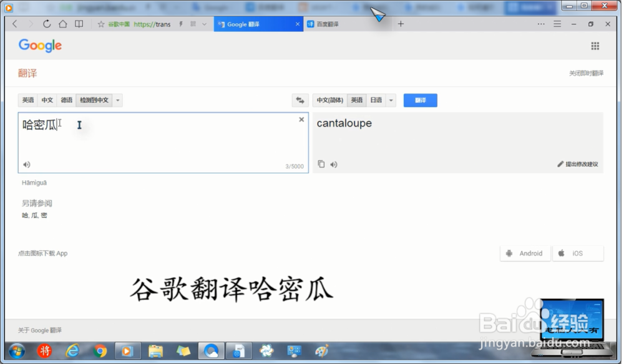Click the blue 翻译 translate button
Image resolution: width=624 pixels, height=364 pixels.
420,100
